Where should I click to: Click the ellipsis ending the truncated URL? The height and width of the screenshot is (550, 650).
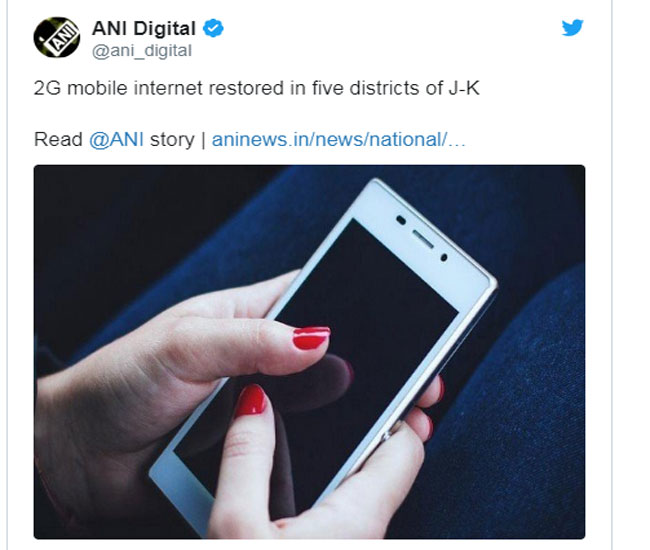tap(457, 140)
